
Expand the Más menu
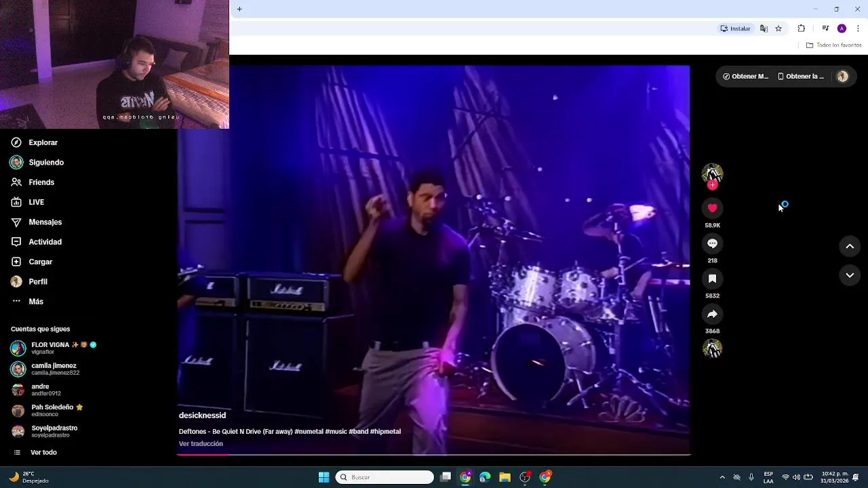[27, 302]
